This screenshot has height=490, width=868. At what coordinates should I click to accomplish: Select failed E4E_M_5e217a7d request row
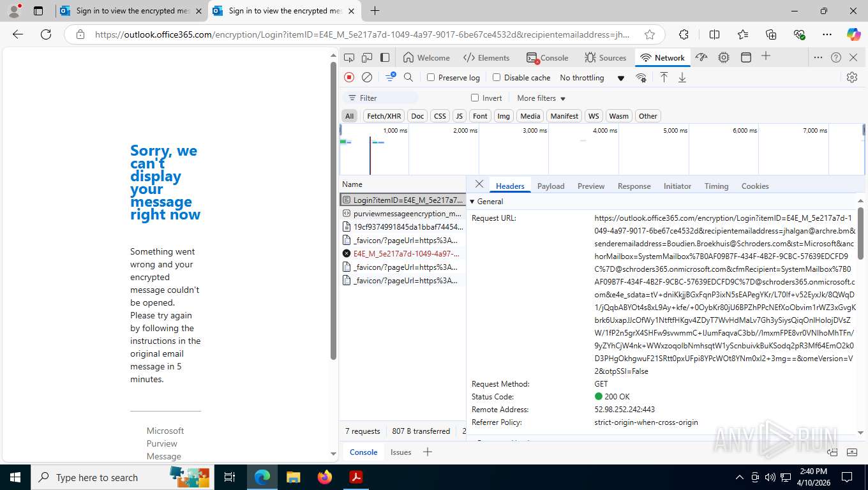pos(402,253)
